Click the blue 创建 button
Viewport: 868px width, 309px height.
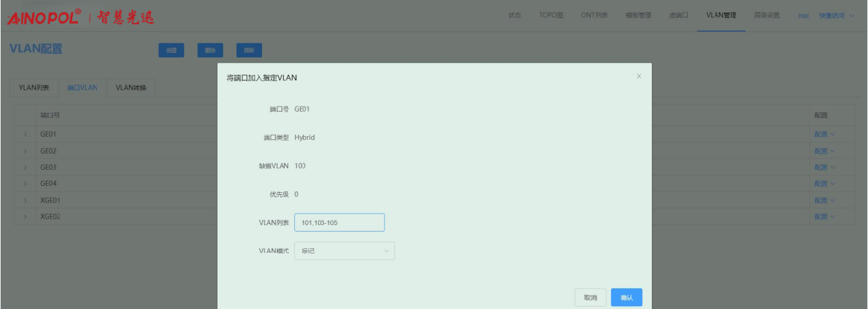click(x=171, y=50)
